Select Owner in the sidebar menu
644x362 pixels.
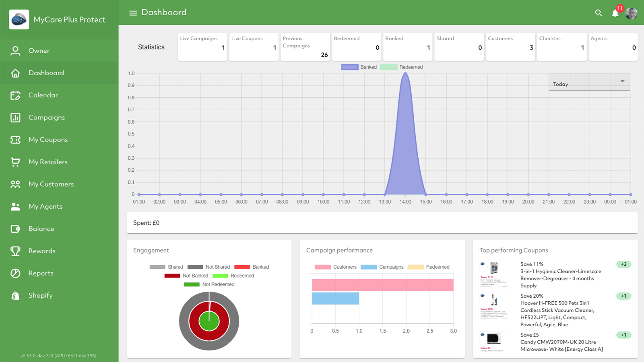pos(39,51)
